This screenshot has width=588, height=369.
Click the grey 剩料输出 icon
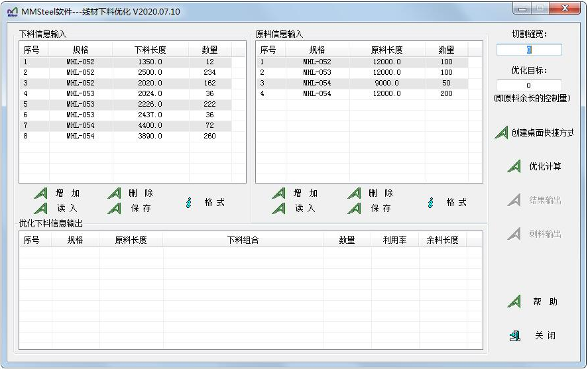514,234
